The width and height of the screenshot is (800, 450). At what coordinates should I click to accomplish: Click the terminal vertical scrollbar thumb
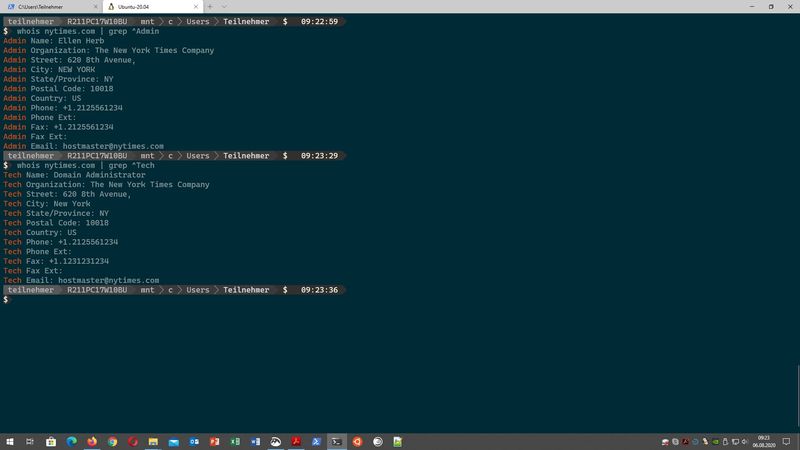(798, 396)
